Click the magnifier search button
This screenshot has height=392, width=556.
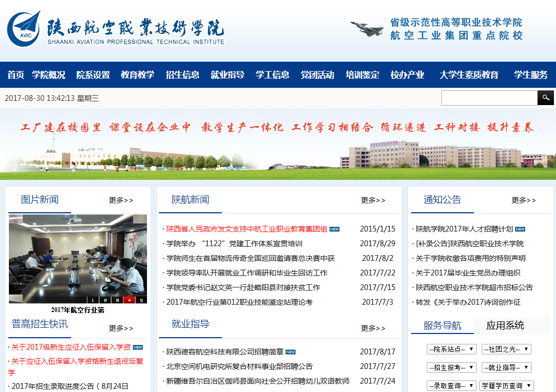coord(545,98)
